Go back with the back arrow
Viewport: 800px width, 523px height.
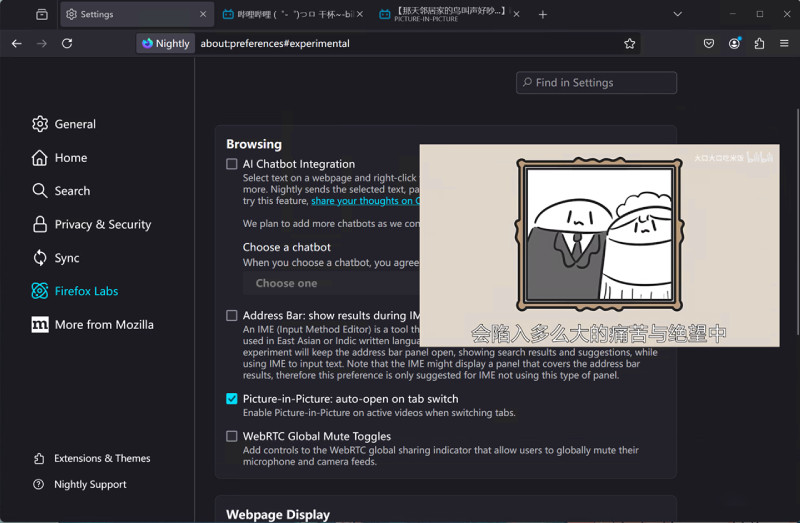coord(17,43)
